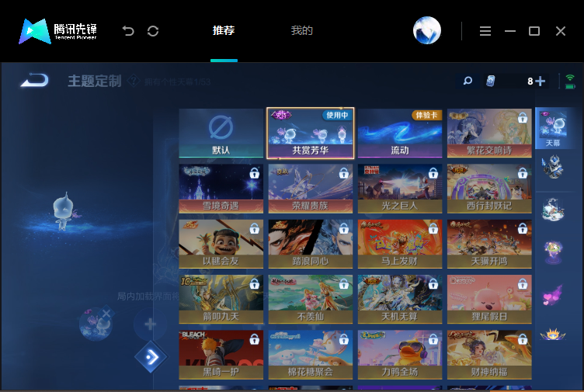Viewport: 584px width, 392px height.
Task: Select the 荣耀贵族 theme card
Action: [311, 189]
